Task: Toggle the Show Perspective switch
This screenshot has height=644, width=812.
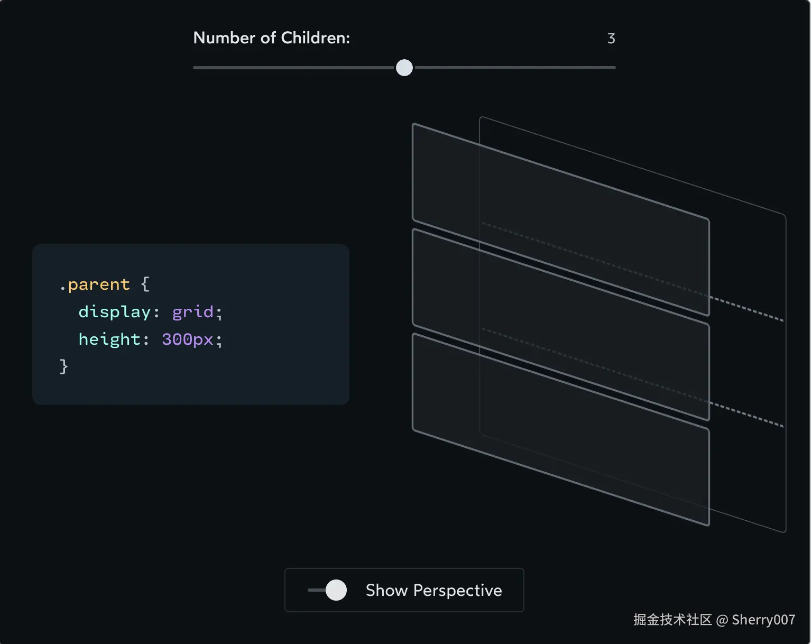Action: click(x=328, y=590)
